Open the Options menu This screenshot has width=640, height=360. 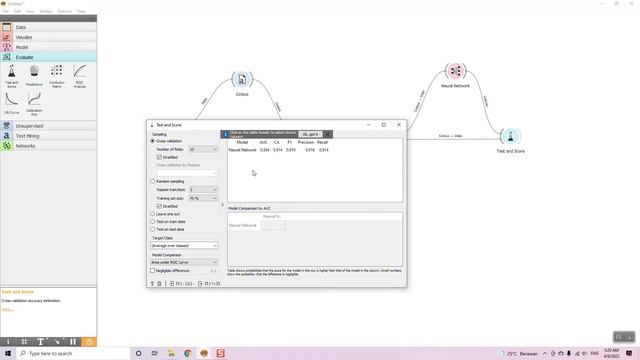click(x=64, y=11)
